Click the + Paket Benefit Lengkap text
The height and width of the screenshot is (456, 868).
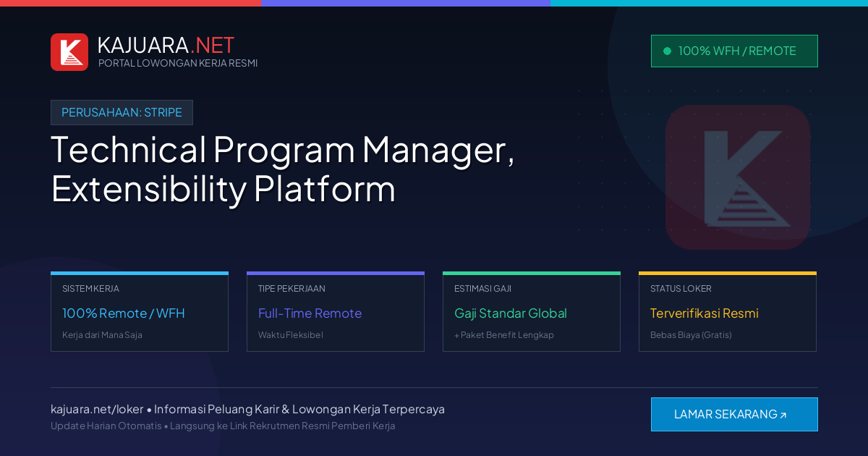click(504, 335)
